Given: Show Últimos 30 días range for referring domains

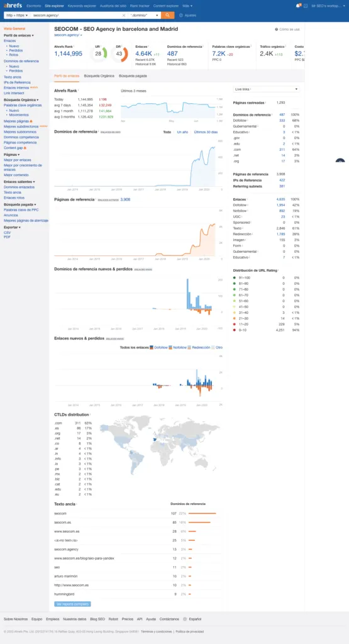Looking at the screenshot, I should point(206,132).
